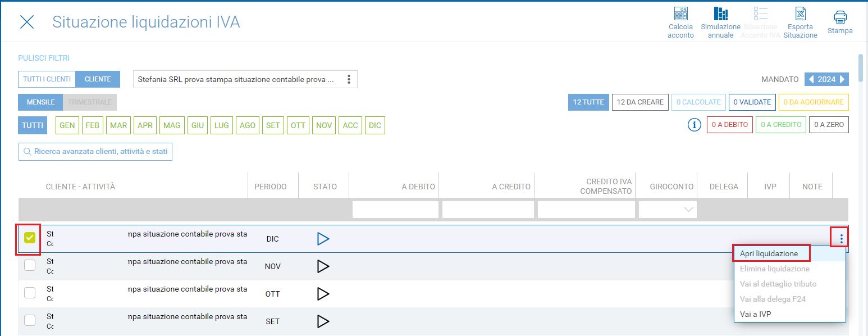Viewport: 868px width, 336px height.
Task: Check the OTT row checkbox
Action: coord(30,293)
